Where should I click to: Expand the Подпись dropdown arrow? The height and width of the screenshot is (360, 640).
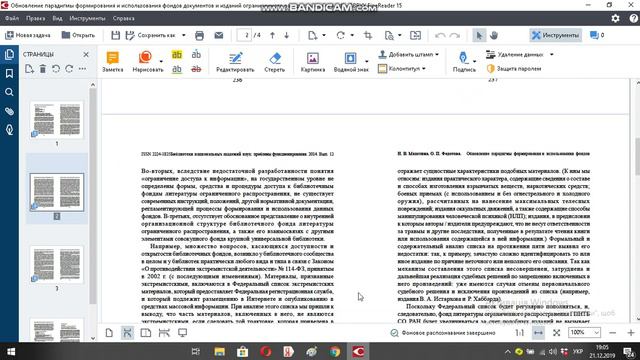click(x=474, y=61)
